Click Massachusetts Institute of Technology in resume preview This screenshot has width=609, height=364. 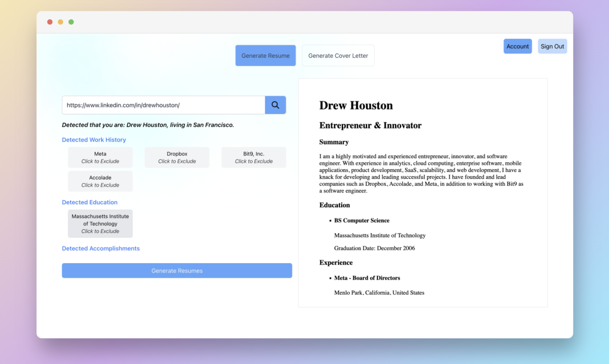(380, 235)
